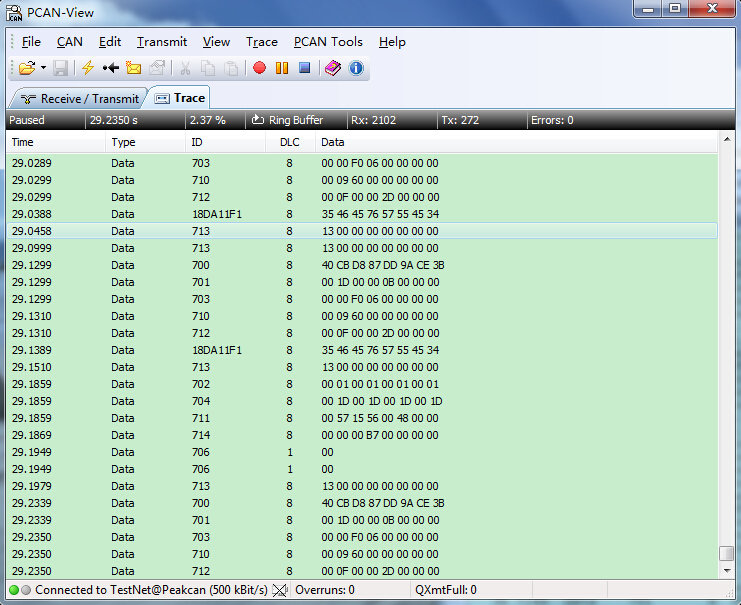
Task: Click data '00 01 00 01 00 01 00 01'
Action: (380, 384)
